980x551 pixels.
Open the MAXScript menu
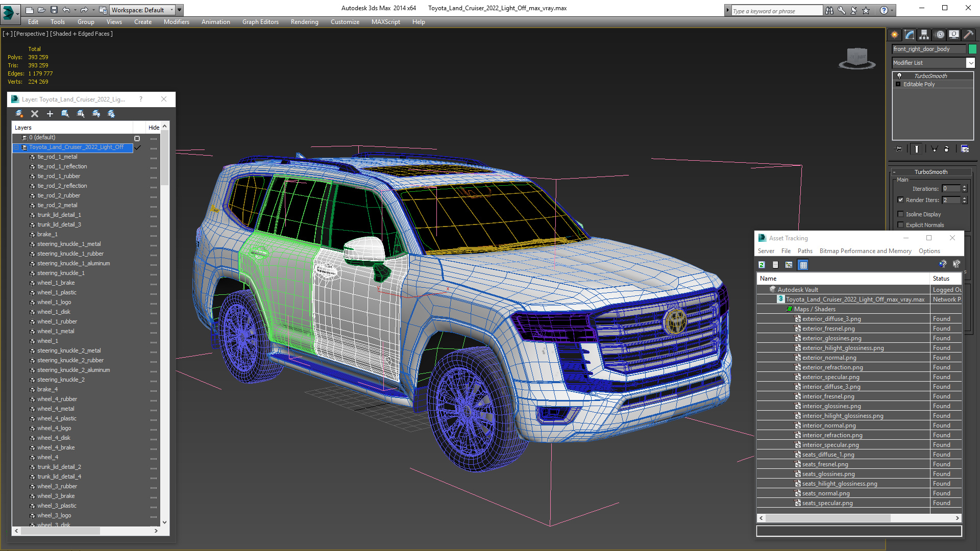pos(386,22)
